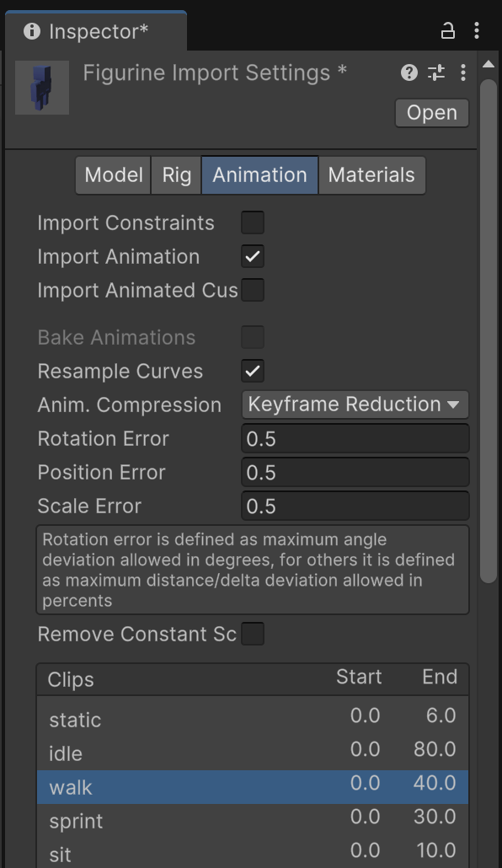
Task: Enable Remove Constant Scale Curves checkbox
Action: click(x=253, y=634)
